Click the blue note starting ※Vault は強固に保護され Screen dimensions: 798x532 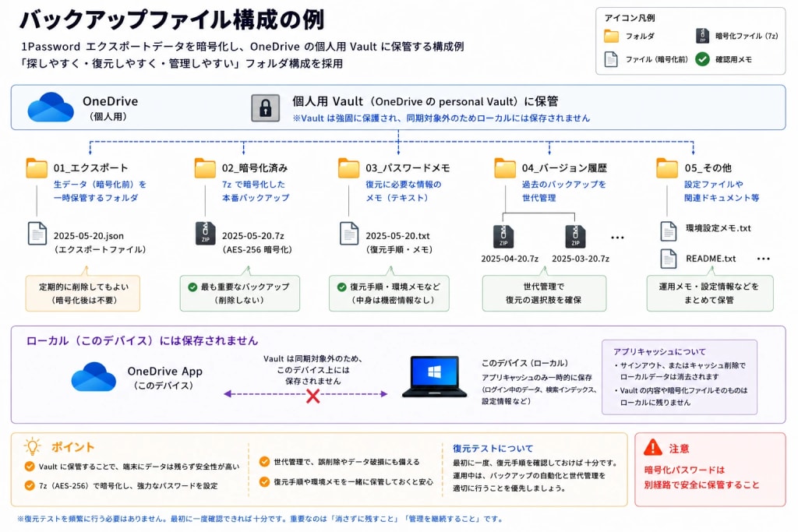click(441, 118)
